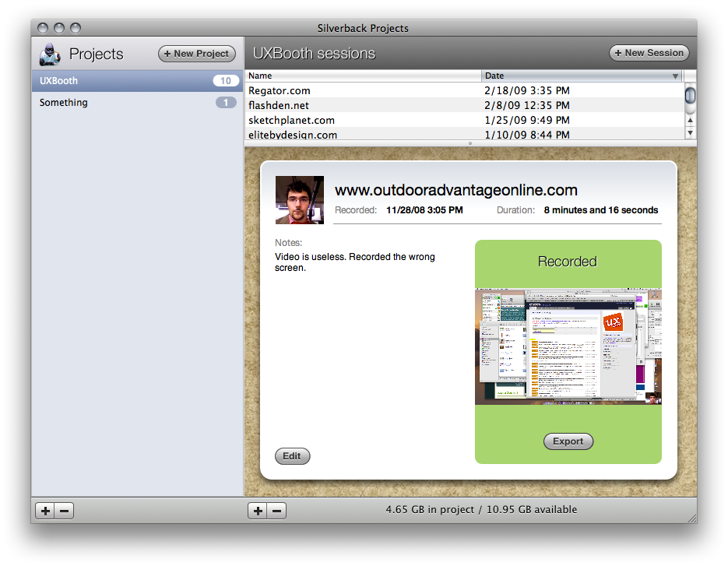
Task: Click the participant webcam photo
Action: click(300, 200)
